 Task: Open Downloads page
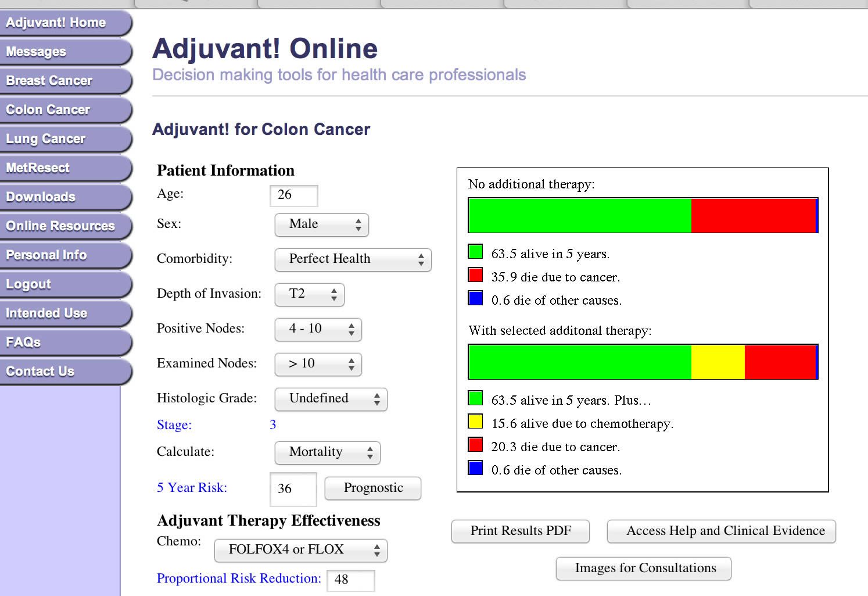tap(66, 197)
